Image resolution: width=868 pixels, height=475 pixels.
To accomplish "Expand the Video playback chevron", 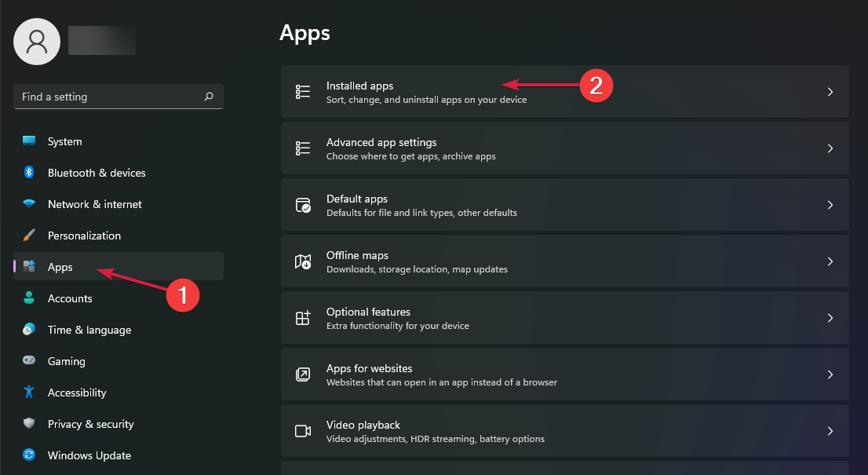I will click(830, 430).
